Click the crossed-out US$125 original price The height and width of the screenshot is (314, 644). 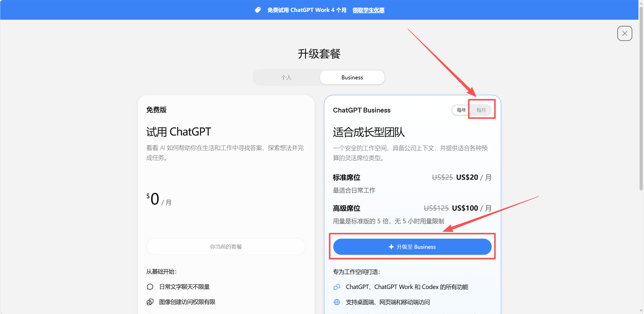[x=436, y=208]
